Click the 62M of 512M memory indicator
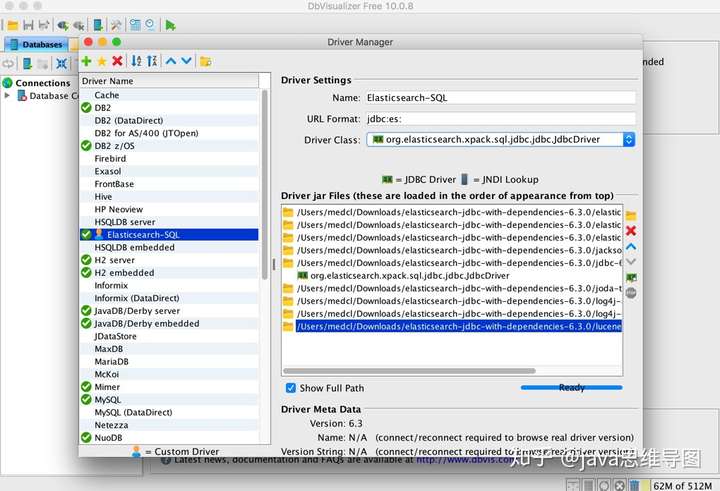The height and width of the screenshot is (491, 720). click(682, 485)
